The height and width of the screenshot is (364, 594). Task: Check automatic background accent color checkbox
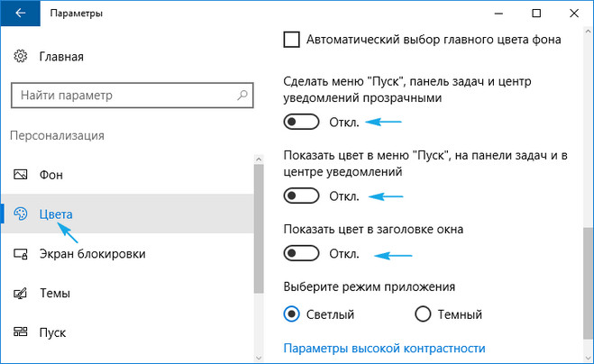(x=291, y=40)
